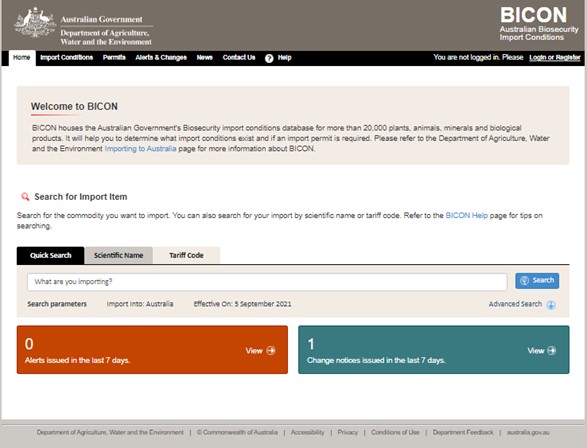587x448 pixels.
Task: Open the Accessibility footer link
Action: (x=307, y=432)
